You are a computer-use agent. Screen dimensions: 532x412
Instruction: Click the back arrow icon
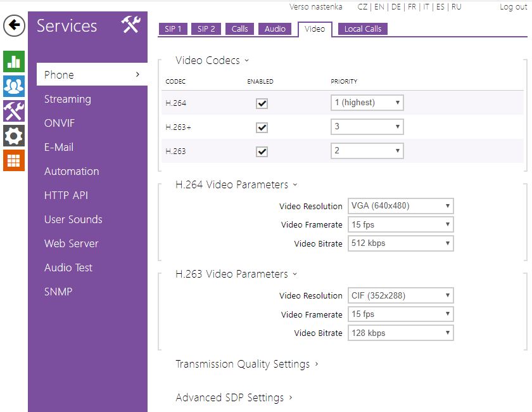coord(14,26)
